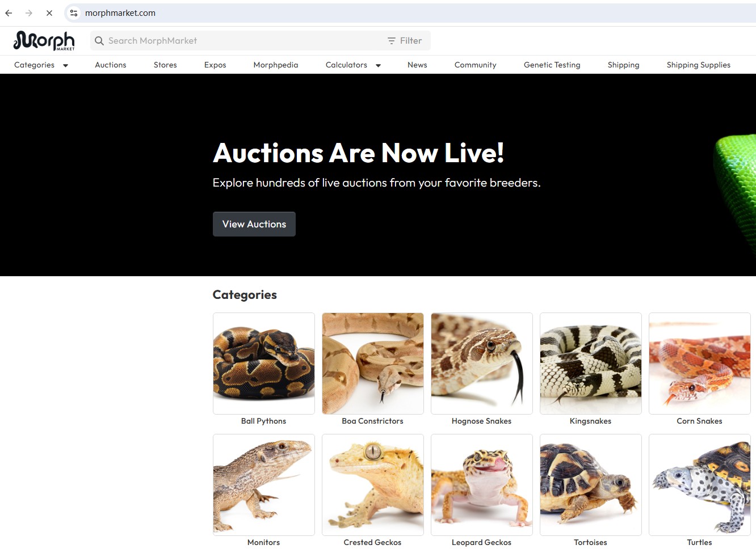Expand the Calculators dropdown arrow

click(x=378, y=65)
